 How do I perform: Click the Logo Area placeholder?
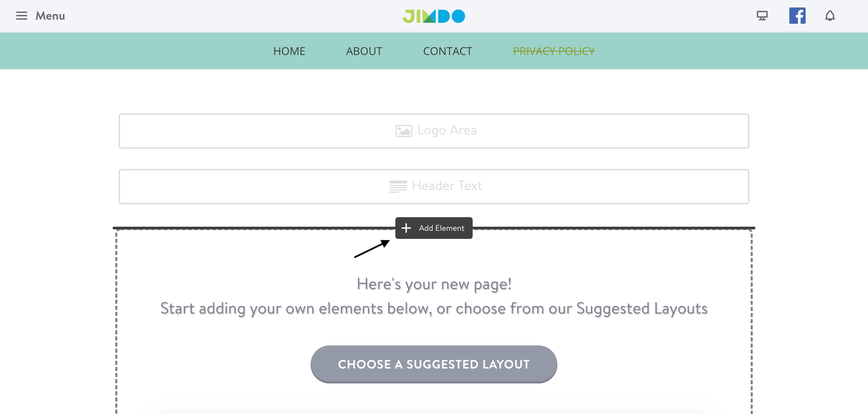pos(434,131)
